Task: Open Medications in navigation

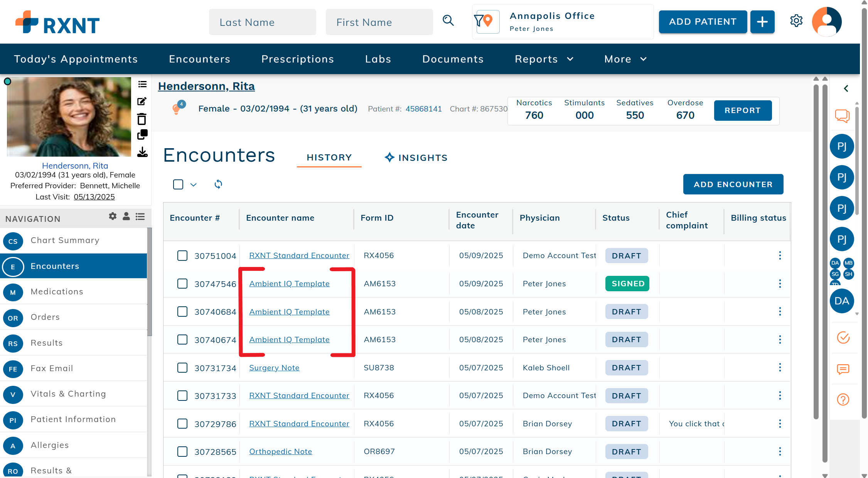Action: click(73, 292)
